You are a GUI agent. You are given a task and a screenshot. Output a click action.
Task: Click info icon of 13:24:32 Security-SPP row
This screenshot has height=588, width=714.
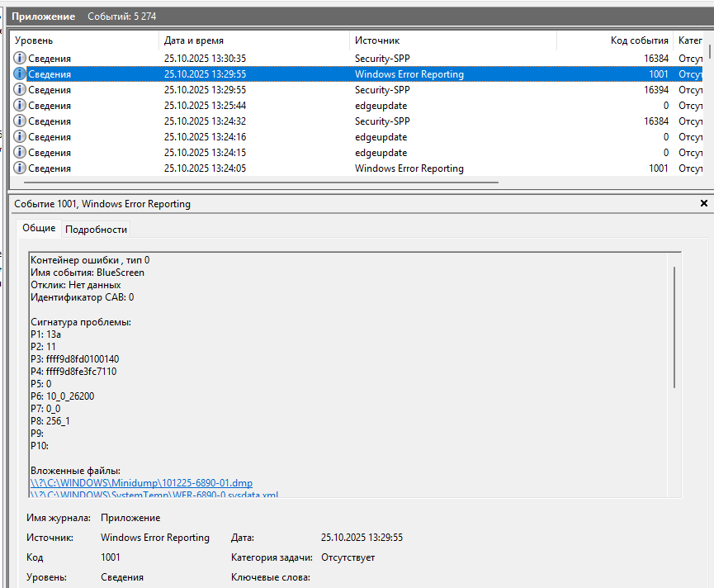pos(20,121)
